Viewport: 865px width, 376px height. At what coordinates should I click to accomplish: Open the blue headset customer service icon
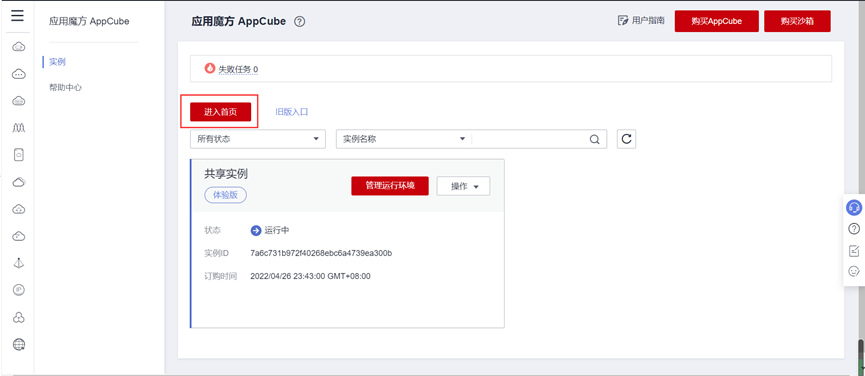pos(853,208)
